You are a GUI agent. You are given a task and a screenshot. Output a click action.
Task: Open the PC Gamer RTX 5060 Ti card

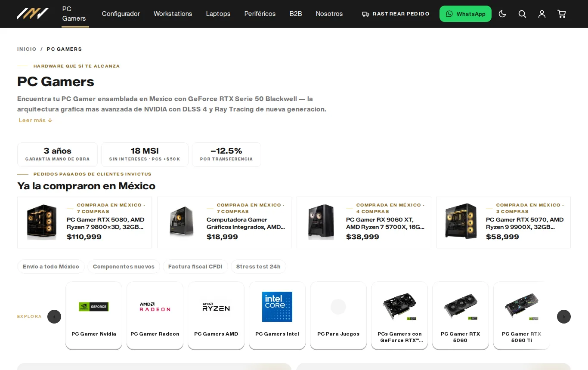coord(522,315)
